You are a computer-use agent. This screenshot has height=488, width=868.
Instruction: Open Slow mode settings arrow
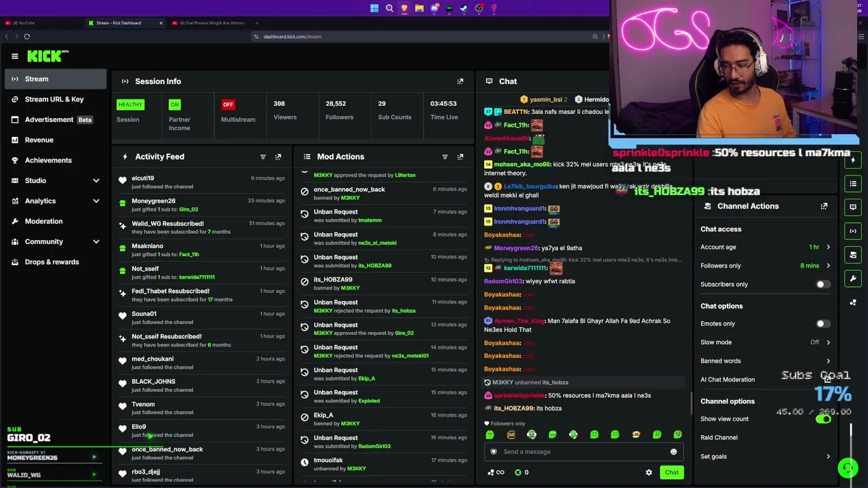tap(828, 342)
